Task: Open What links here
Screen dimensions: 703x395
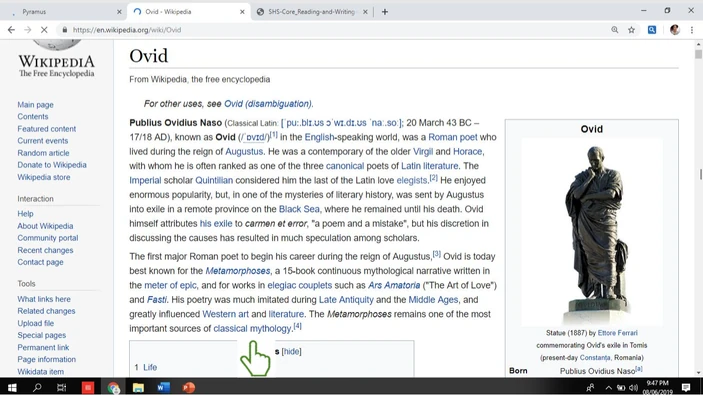Action: click(x=44, y=299)
